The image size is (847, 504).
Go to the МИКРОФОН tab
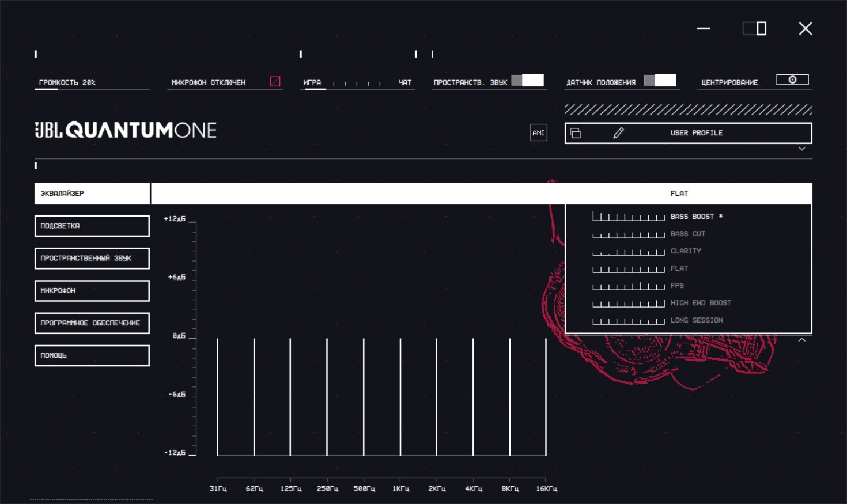click(92, 291)
